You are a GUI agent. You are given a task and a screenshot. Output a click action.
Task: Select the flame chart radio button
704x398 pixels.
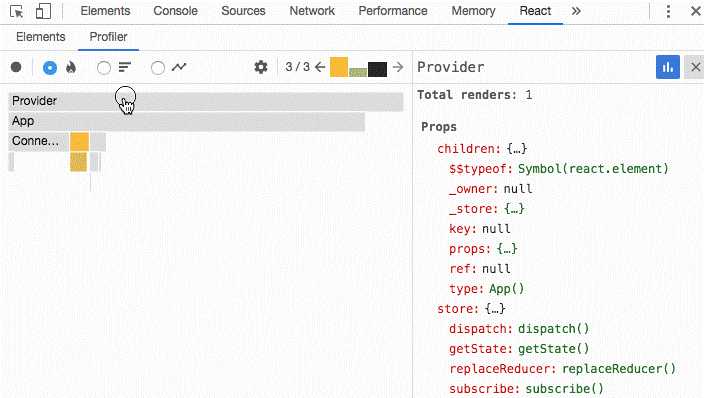coord(50,68)
